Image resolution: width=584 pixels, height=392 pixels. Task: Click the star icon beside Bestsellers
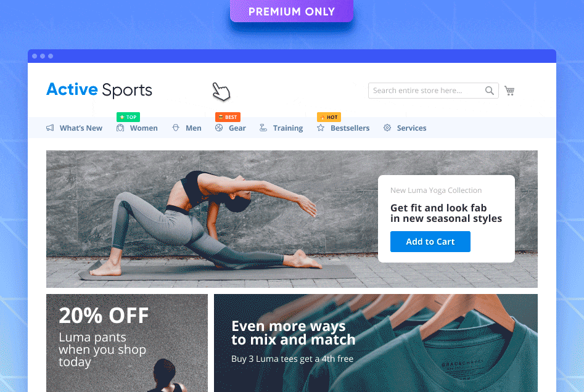(x=320, y=128)
